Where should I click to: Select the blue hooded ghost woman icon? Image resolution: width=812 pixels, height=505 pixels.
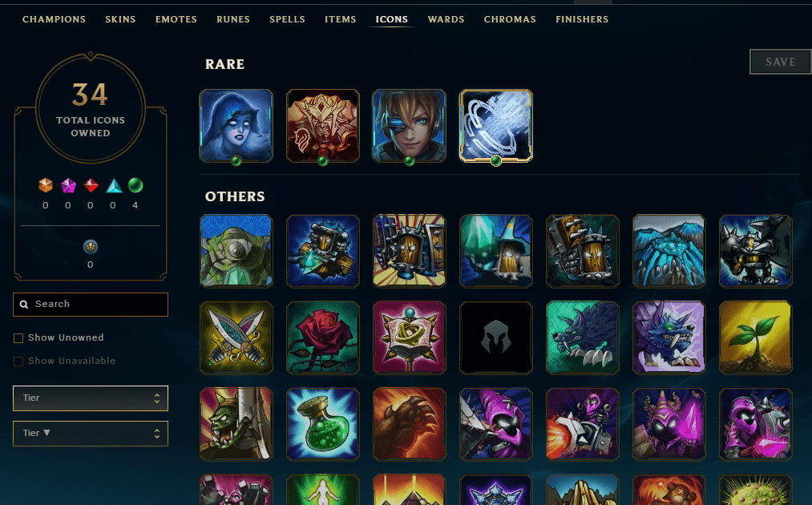point(236,126)
